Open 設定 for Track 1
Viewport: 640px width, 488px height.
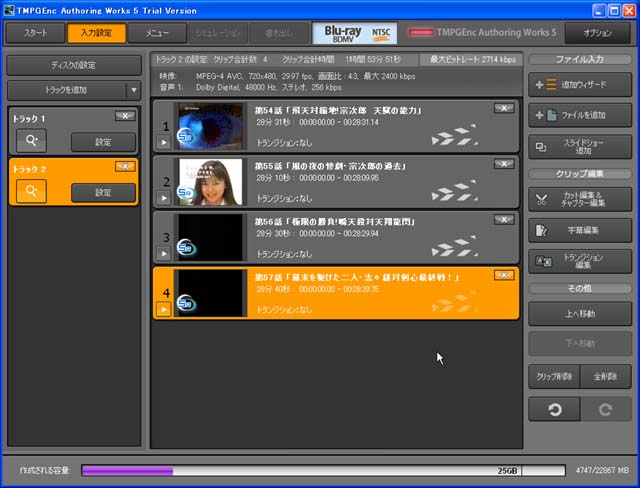(x=102, y=141)
